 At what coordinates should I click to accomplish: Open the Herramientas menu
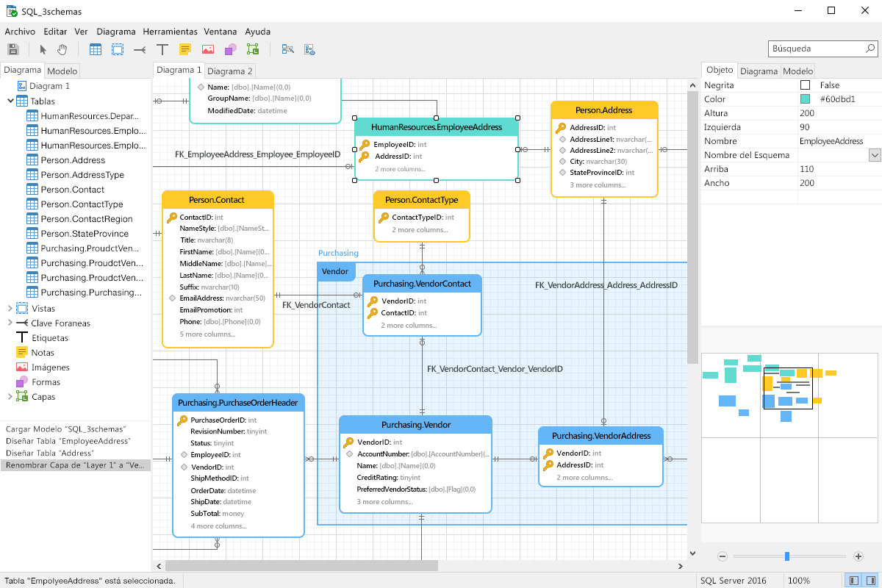[x=170, y=32]
